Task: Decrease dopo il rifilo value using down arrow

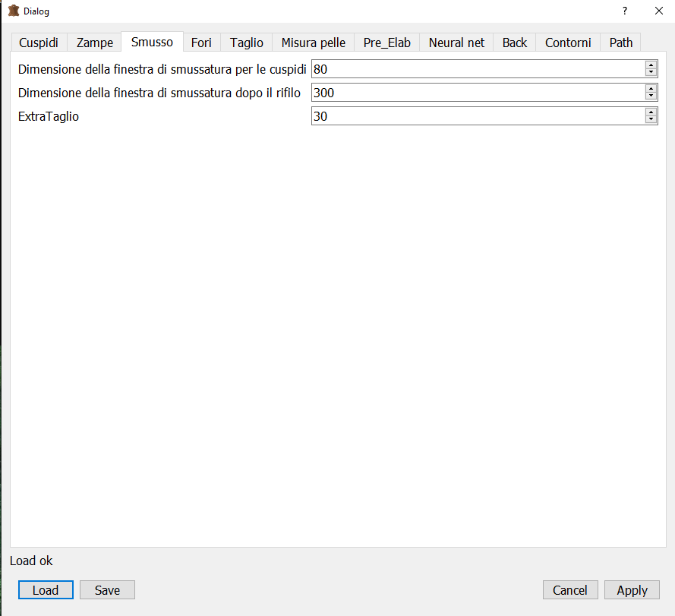Action: pyautogui.click(x=651, y=96)
